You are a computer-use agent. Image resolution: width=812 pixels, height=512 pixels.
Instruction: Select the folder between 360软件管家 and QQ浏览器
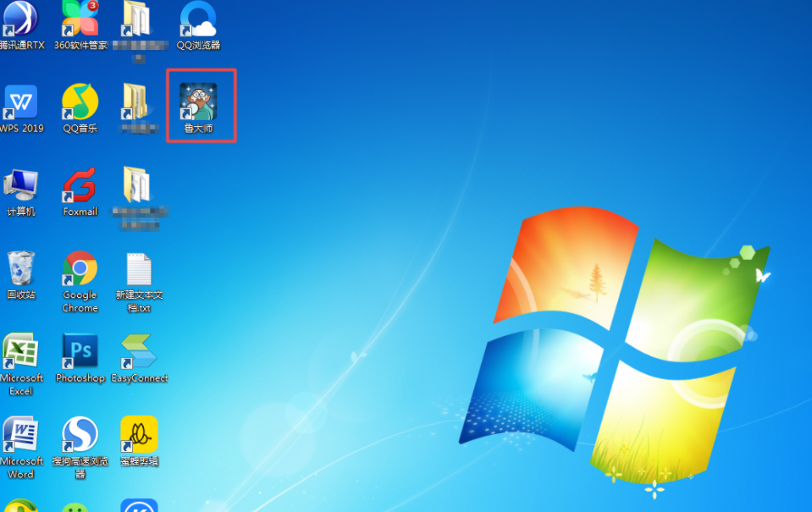[x=140, y=31]
